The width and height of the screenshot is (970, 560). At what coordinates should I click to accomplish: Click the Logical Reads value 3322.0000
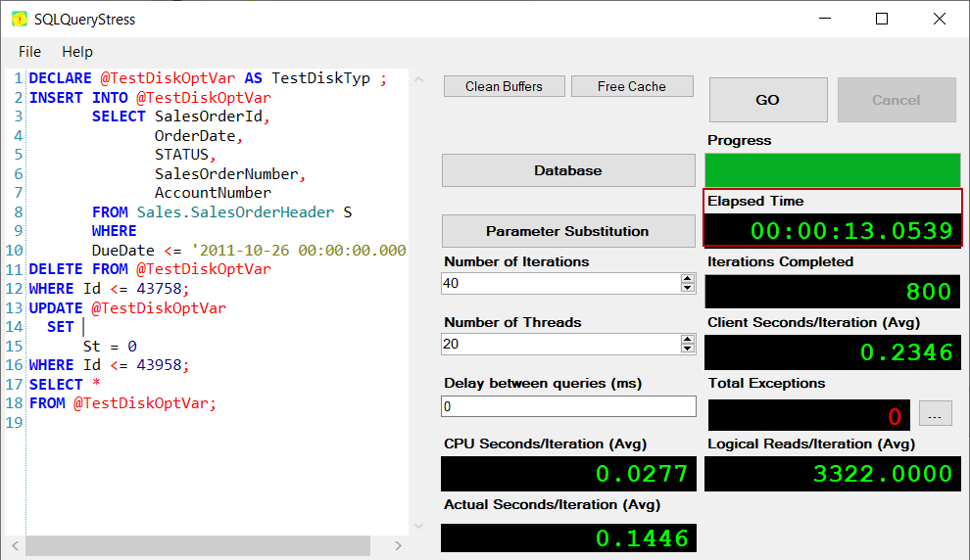[x=883, y=474]
